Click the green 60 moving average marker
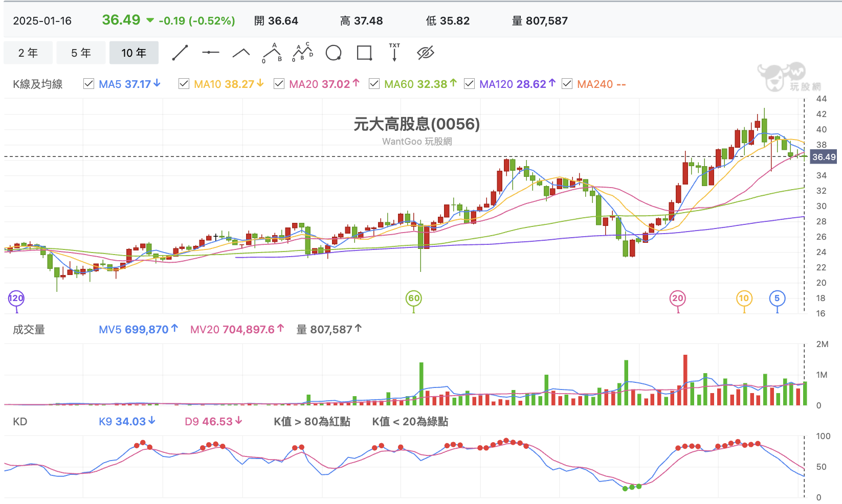The image size is (842, 504). click(414, 299)
